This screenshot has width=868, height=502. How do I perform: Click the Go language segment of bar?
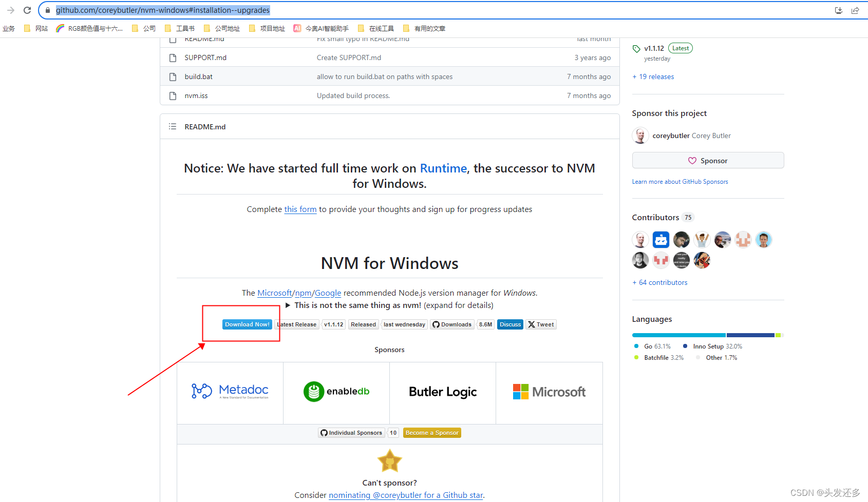pos(679,335)
